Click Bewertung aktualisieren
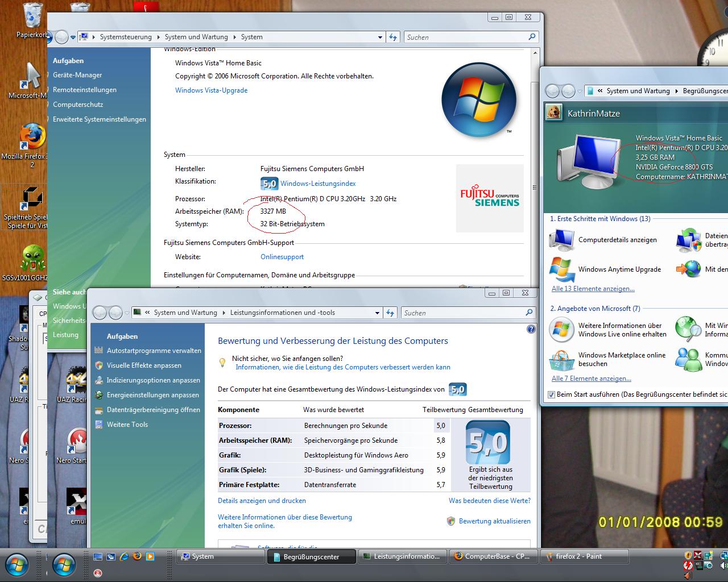Image resolution: width=728 pixels, height=582 pixels. click(495, 521)
